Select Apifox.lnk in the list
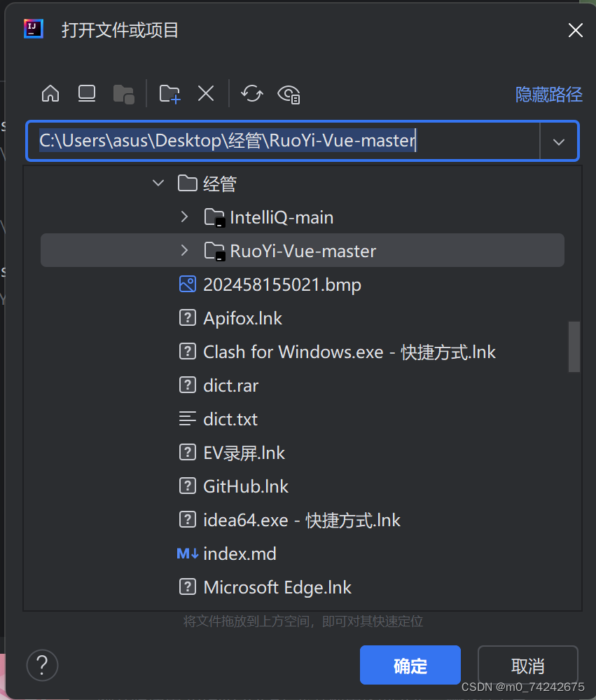596x700 pixels. click(x=303, y=318)
